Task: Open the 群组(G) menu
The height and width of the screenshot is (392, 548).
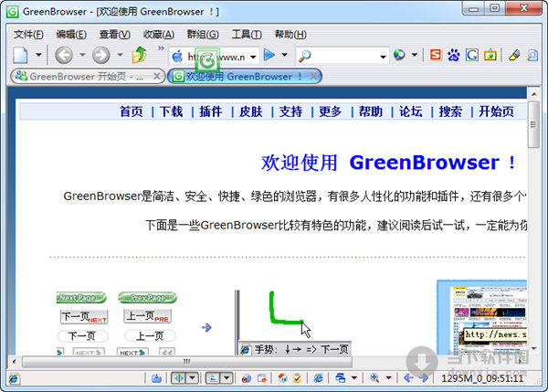Action: click(x=203, y=35)
